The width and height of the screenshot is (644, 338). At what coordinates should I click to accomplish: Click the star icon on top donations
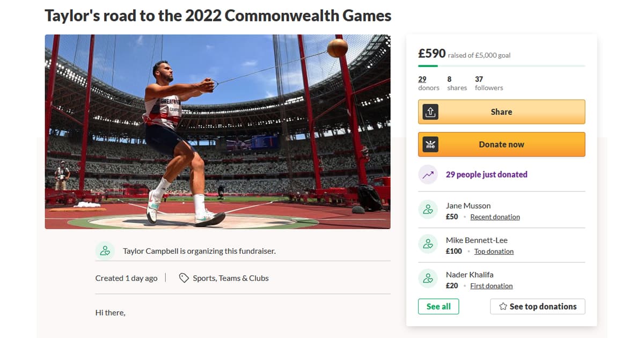[503, 306]
